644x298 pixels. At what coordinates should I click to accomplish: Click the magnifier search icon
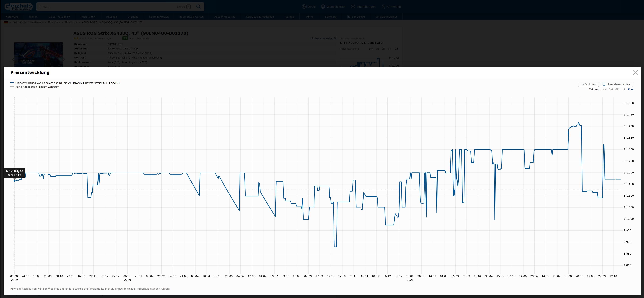(198, 7)
